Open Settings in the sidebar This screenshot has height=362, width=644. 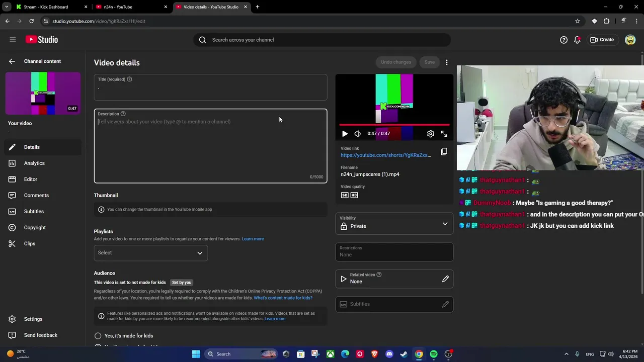[x=43, y=319]
